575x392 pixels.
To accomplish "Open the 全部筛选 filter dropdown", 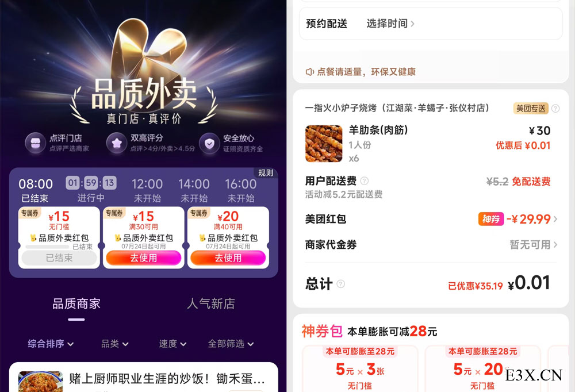I will [231, 344].
